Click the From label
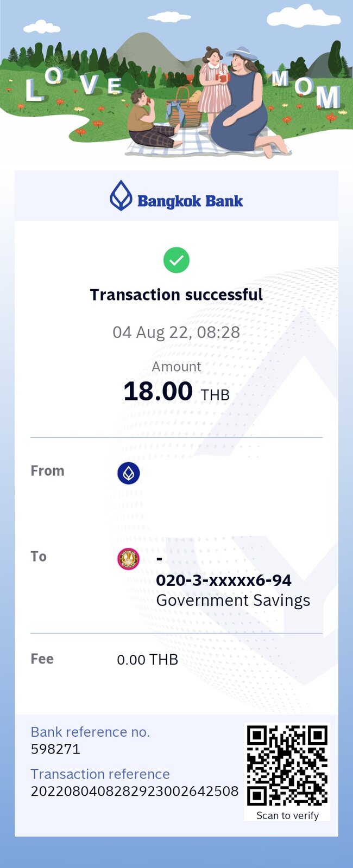This screenshot has width=353, height=868. 47,471
